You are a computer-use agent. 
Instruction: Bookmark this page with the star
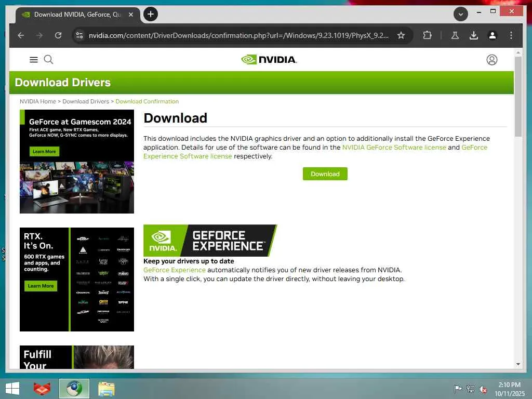point(401,35)
